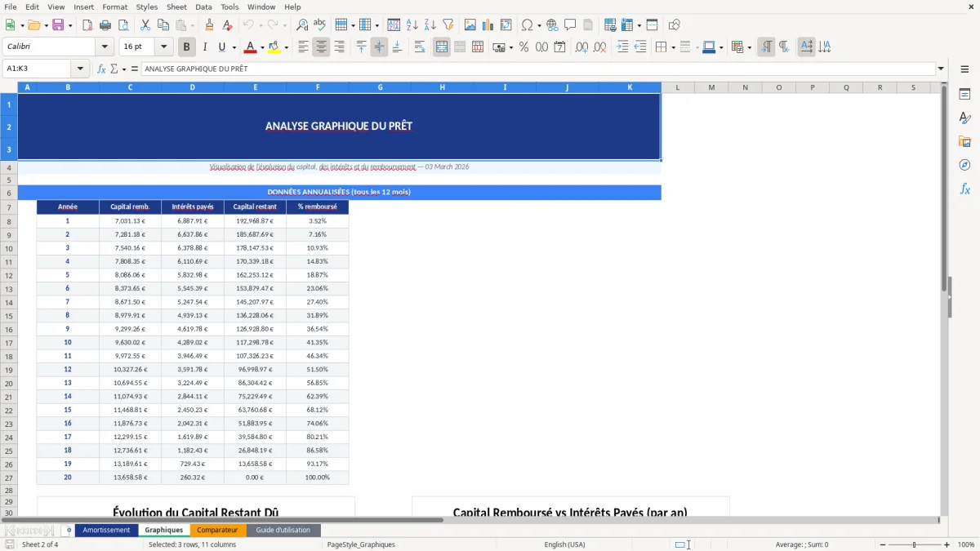This screenshot has width=980, height=551.
Task: Click cell containing 100.00% remboursé
Action: [318, 477]
